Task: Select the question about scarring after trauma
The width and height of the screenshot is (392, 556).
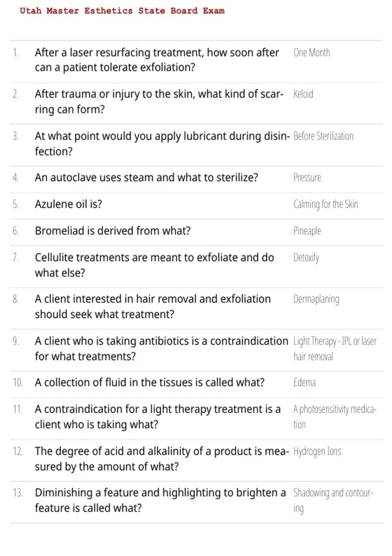Action: (x=159, y=101)
